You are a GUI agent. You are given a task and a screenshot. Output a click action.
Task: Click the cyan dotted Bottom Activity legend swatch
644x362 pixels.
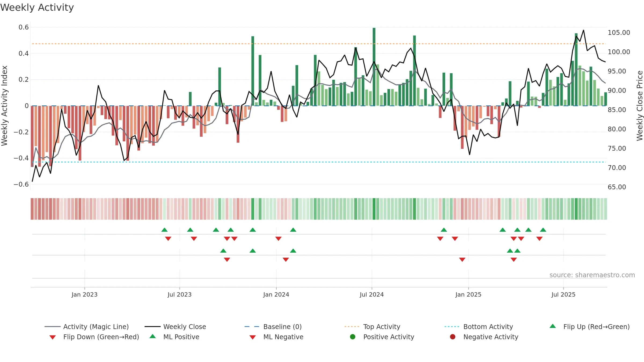pos(452,327)
